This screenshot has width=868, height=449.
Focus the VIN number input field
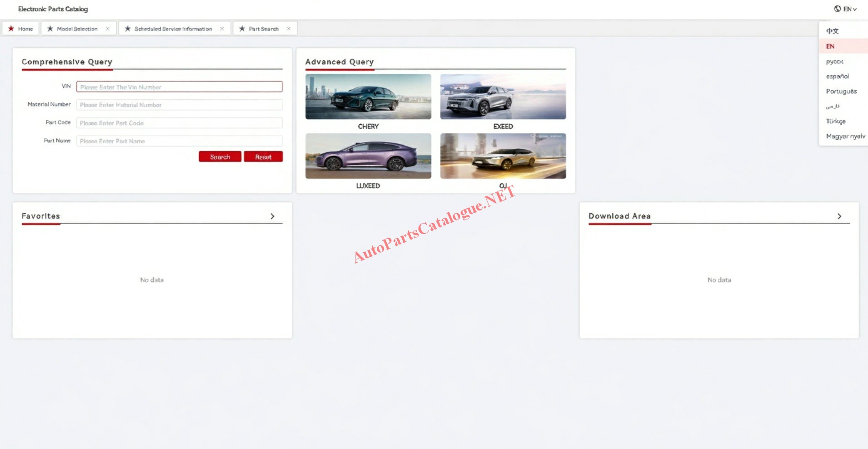click(179, 87)
